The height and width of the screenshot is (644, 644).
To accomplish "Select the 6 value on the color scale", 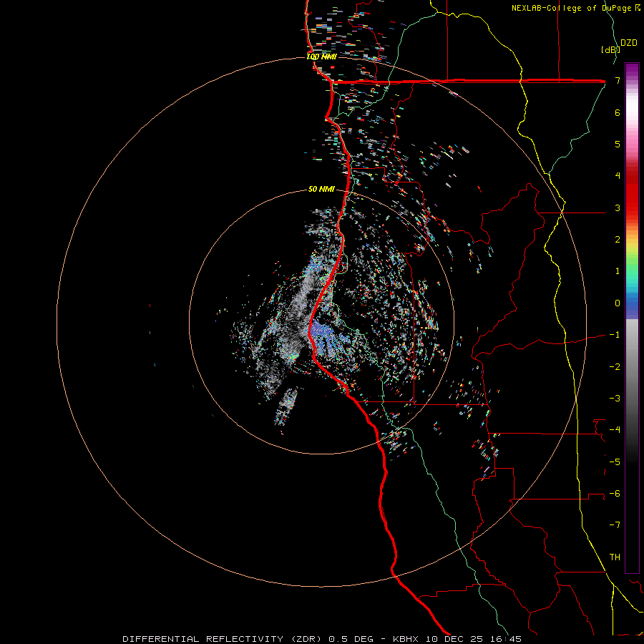I will pyautogui.click(x=618, y=112).
